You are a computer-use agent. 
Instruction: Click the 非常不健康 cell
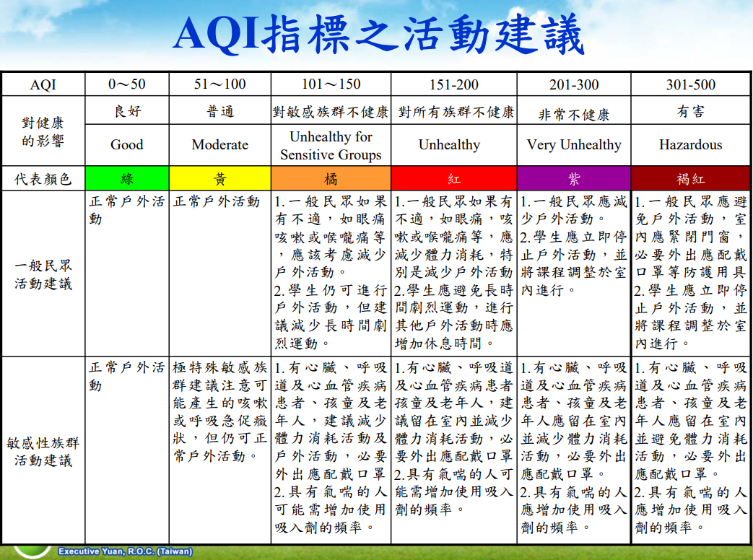(x=574, y=111)
